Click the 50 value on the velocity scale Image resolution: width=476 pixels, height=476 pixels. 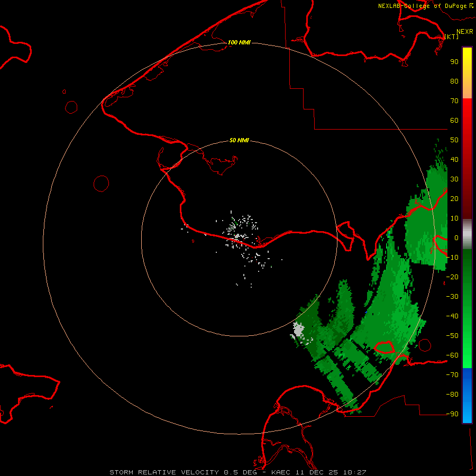454,140
